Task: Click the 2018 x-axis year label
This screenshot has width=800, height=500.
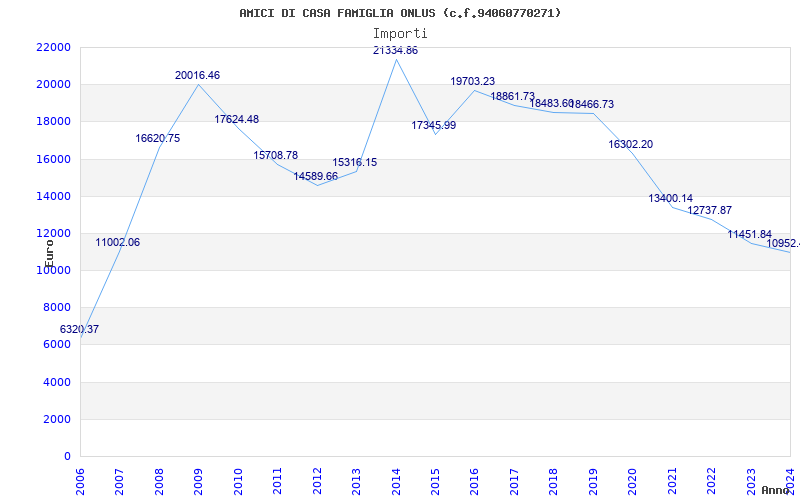Action: (553, 481)
